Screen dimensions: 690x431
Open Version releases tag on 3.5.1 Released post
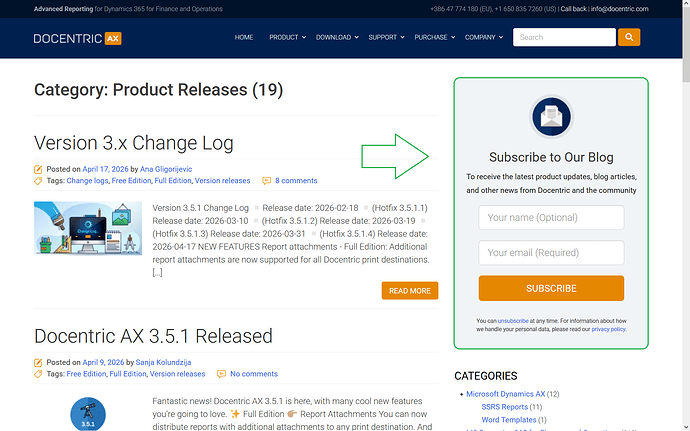point(177,374)
